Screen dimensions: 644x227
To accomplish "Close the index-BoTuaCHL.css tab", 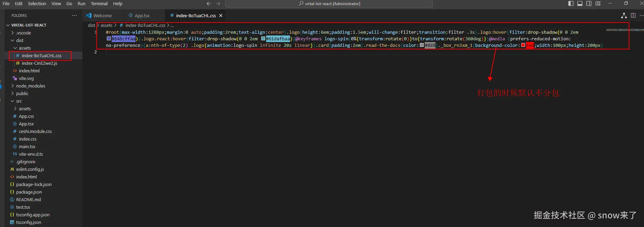I will [x=221, y=16].
